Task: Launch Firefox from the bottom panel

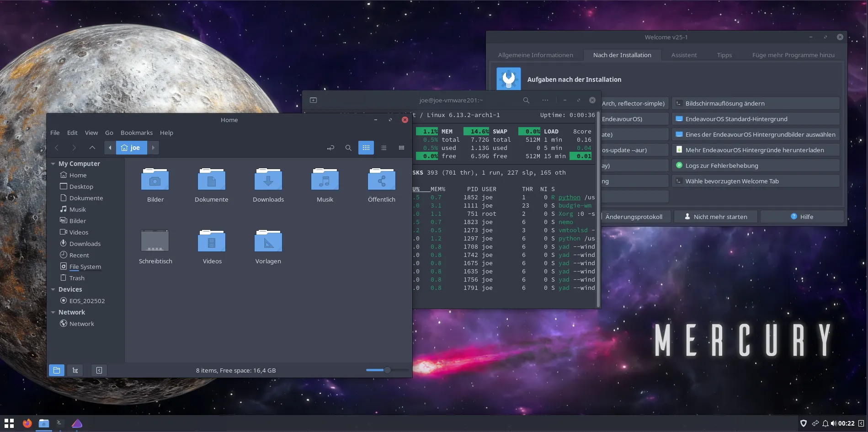Action: 27,423
